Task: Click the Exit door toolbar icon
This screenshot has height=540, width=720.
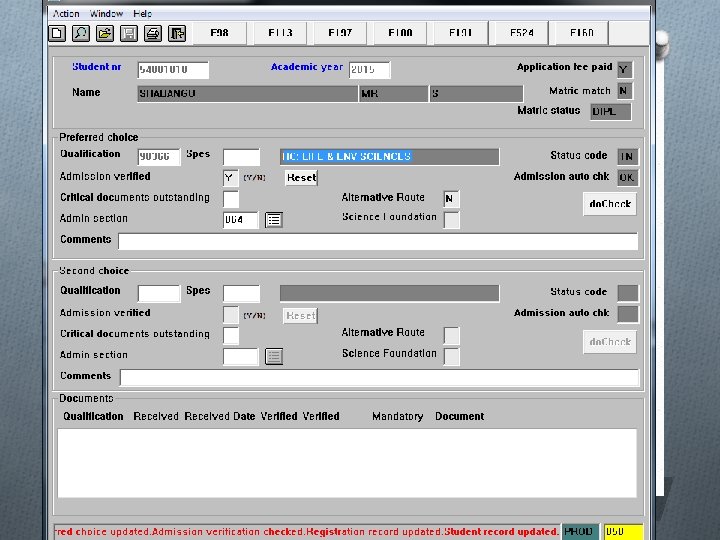Action: (x=177, y=34)
